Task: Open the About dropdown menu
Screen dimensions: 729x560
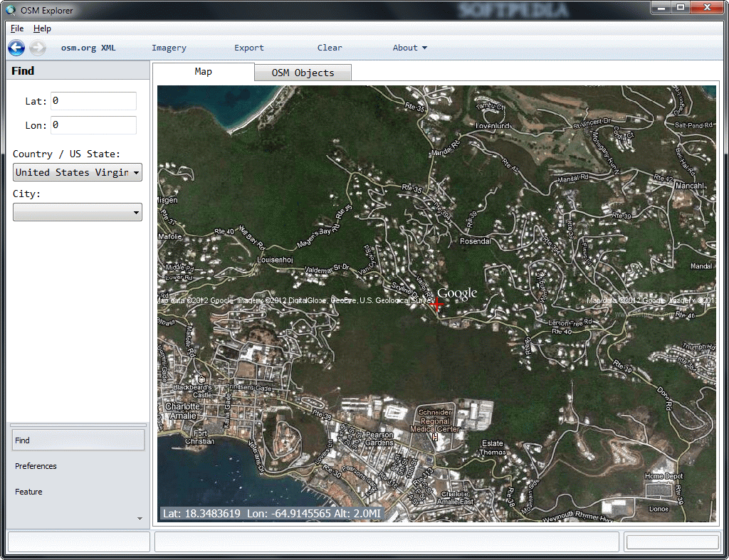Action: (x=410, y=48)
